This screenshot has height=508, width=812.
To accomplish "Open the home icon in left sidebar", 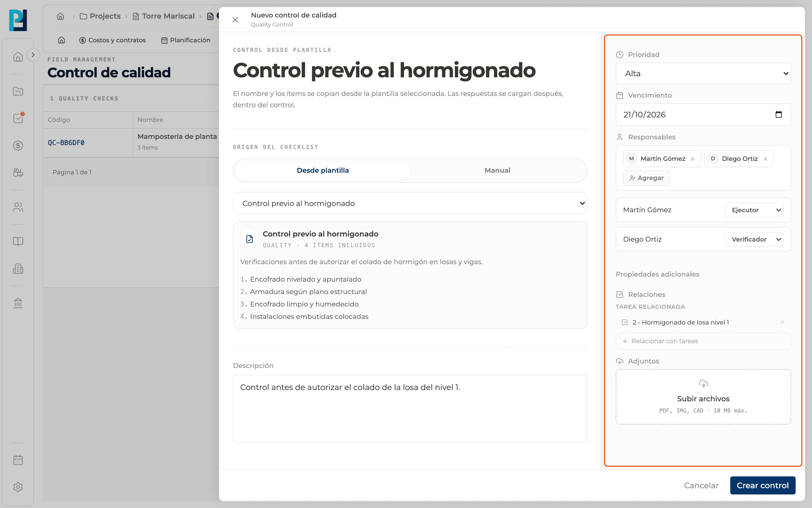I will pos(18,57).
